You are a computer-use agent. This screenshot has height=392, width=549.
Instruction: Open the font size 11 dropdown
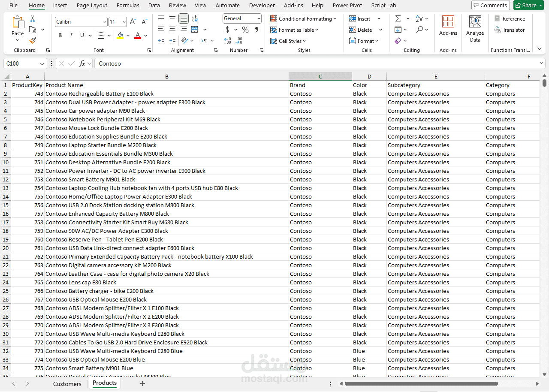pos(124,22)
